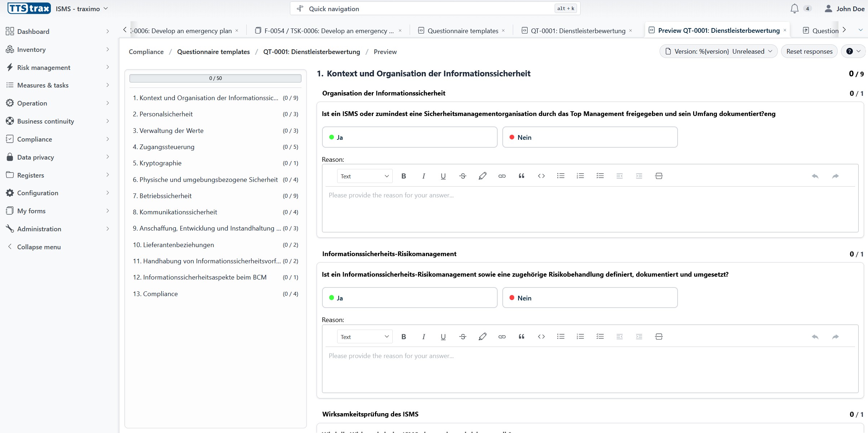
Task: Select Ja for the ISMS question
Action: point(409,137)
